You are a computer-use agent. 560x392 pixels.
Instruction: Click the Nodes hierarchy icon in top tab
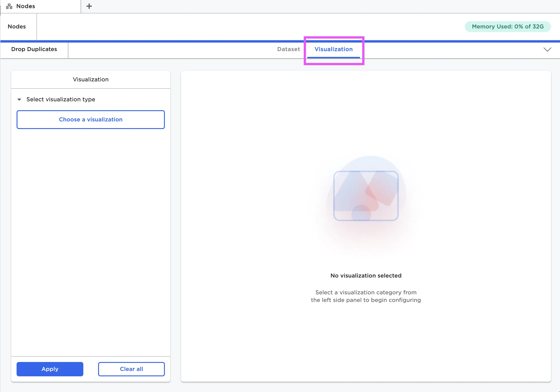[x=9, y=6]
